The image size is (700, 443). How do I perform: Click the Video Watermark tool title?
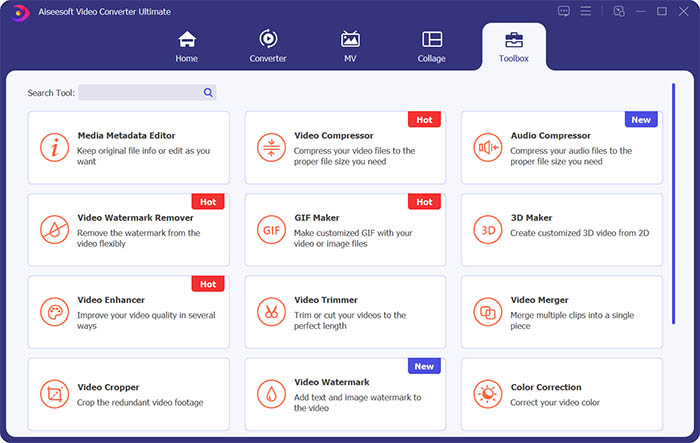(332, 382)
